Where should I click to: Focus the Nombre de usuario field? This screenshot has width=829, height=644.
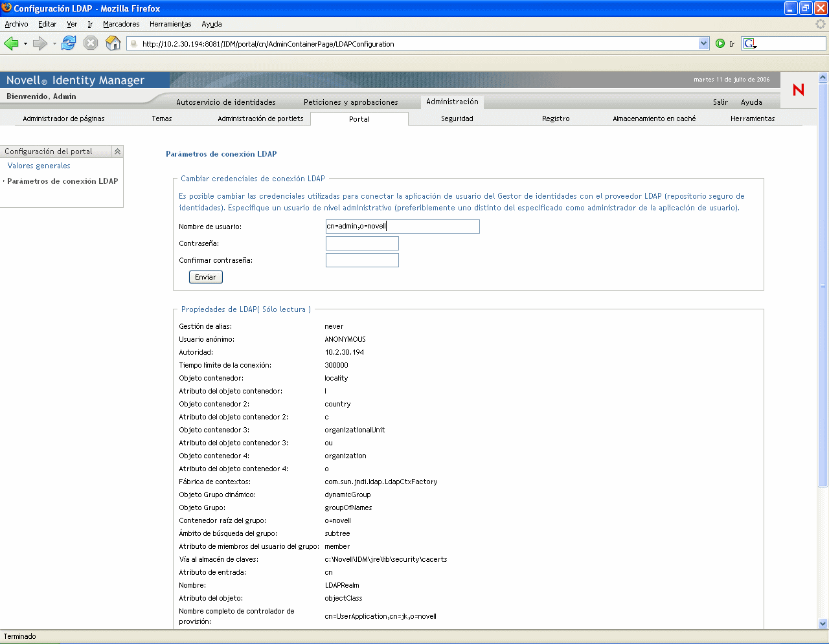pyautogui.click(x=403, y=227)
